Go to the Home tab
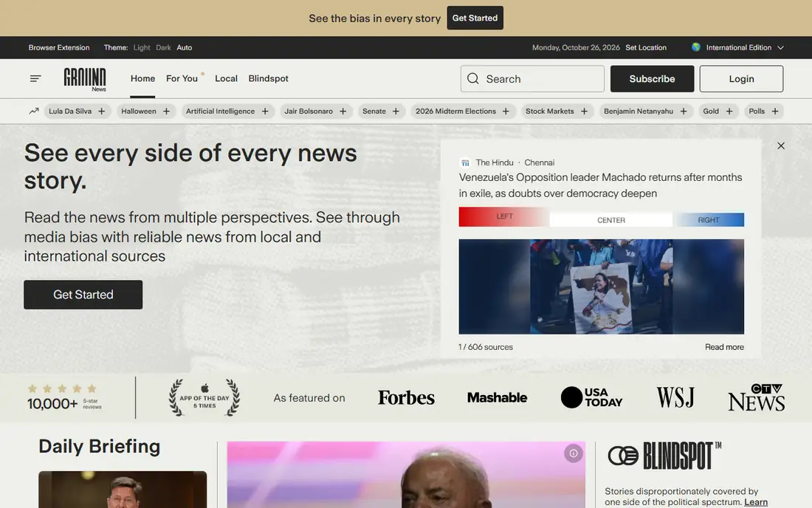Image resolution: width=812 pixels, height=508 pixels. [142, 79]
